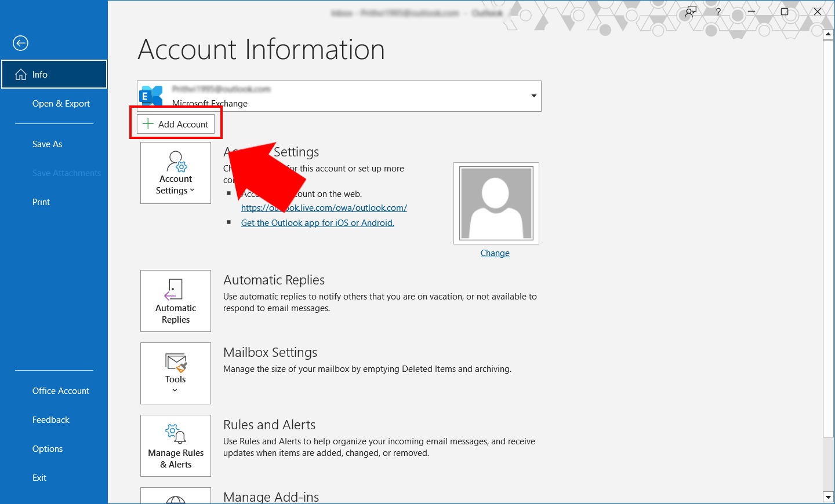Open the Account Settings dropdown button
Viewport: 835px width, 504px height.
pos(176,173)
